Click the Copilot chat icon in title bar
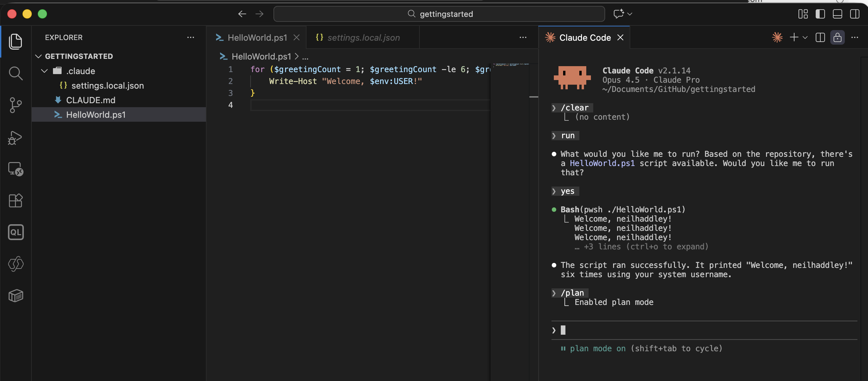Viewport: 868px width, 381px height. coord(618,14)
